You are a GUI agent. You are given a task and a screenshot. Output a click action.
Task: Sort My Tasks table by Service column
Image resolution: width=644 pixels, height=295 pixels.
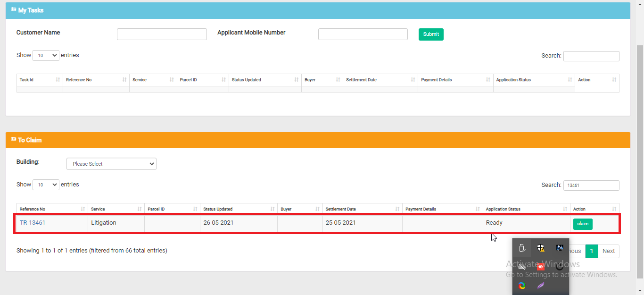pos(153,80)
